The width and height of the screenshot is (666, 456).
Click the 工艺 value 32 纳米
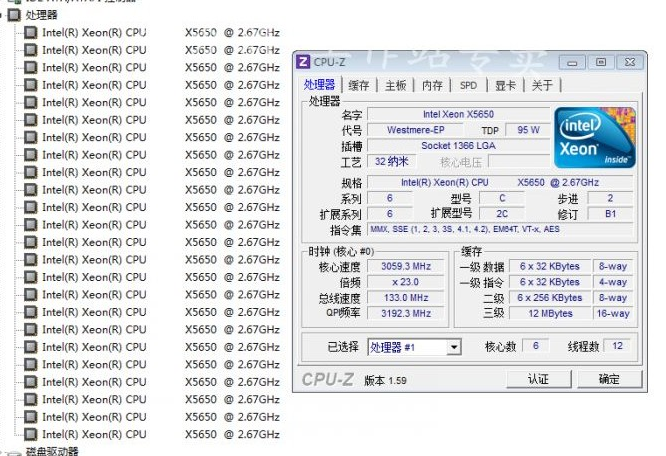point(392,161)
